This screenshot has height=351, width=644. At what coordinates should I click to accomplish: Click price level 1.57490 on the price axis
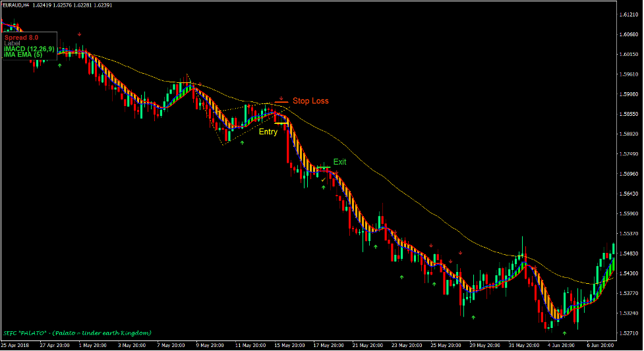click(628, 154)
